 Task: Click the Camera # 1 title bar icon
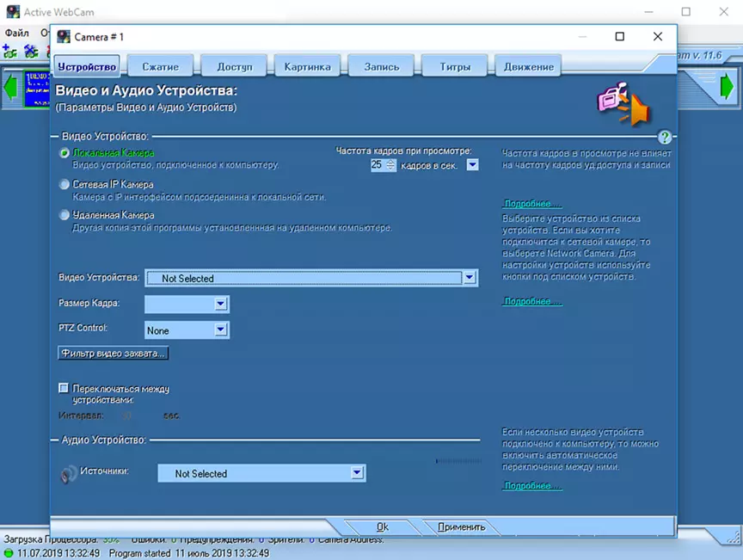click(64, 36)
